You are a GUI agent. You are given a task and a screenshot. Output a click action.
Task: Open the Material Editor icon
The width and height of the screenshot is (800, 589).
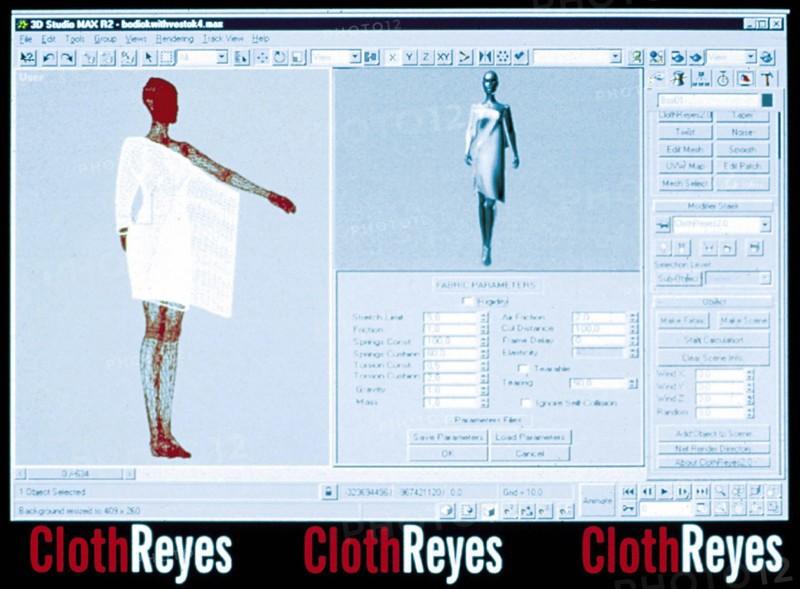pyautogui.click(x=657, y=57)
